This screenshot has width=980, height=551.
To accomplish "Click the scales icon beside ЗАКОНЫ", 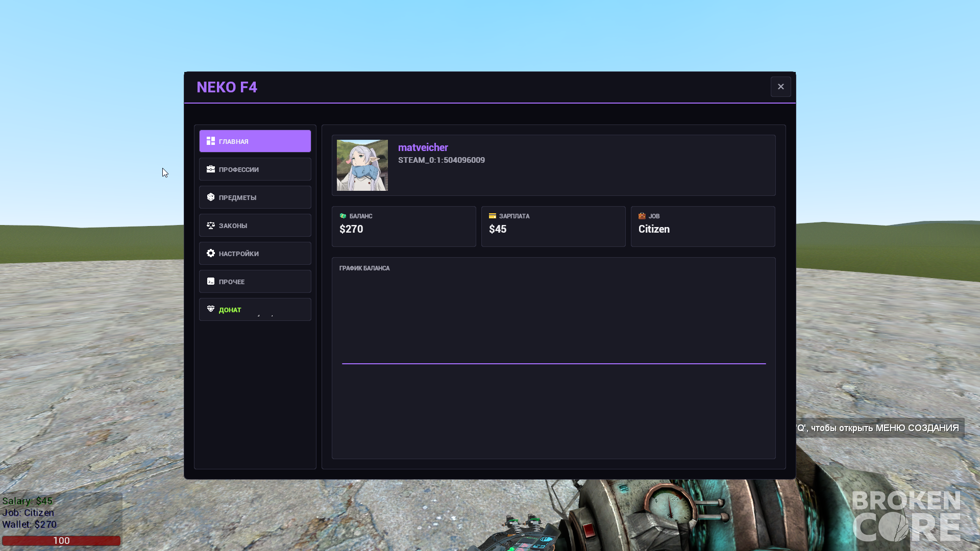I will 211,225.
